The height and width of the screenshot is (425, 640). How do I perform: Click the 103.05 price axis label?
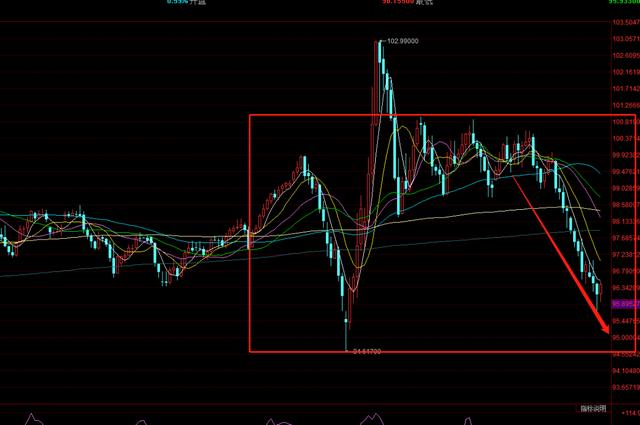tap(626, 39)
